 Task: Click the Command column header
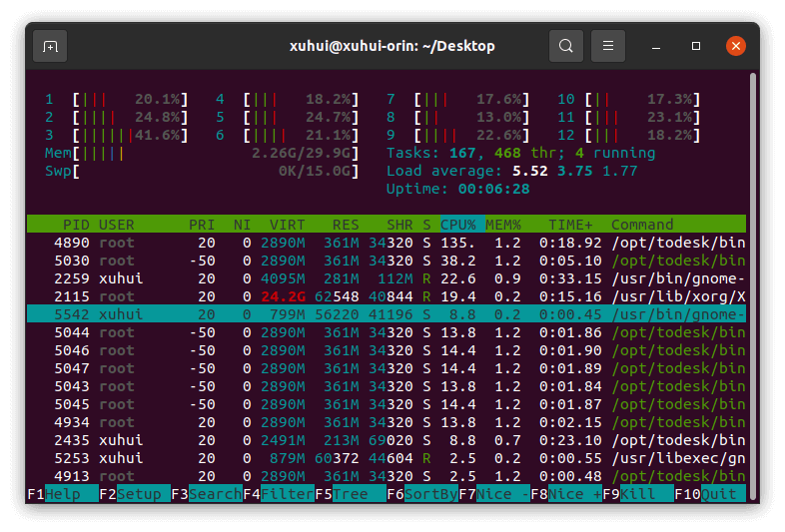point(642,225)
